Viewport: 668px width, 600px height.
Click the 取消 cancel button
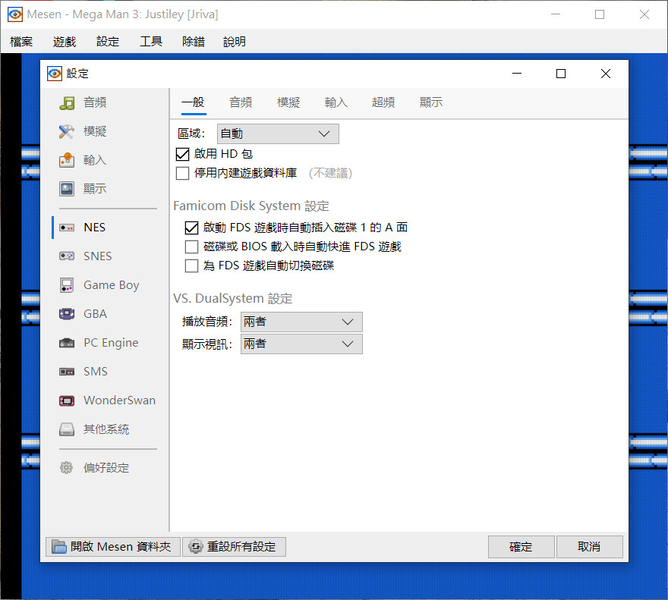[589, 547]
